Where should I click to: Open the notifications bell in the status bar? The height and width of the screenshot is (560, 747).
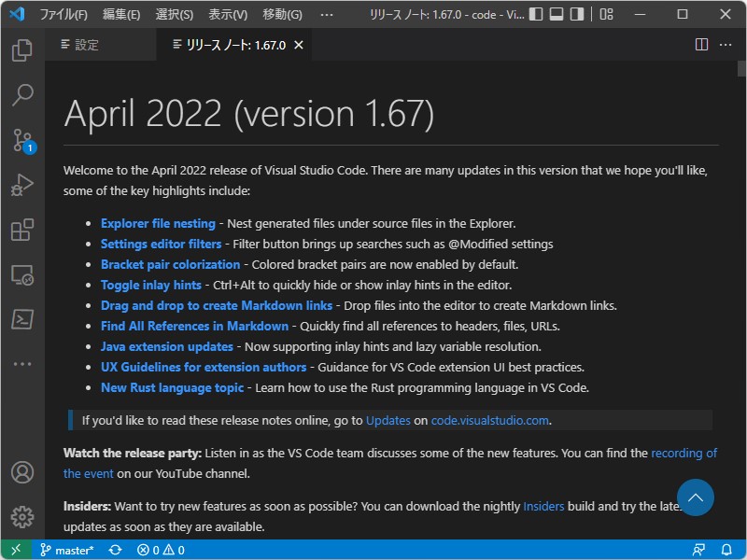[x=727, y=550]
